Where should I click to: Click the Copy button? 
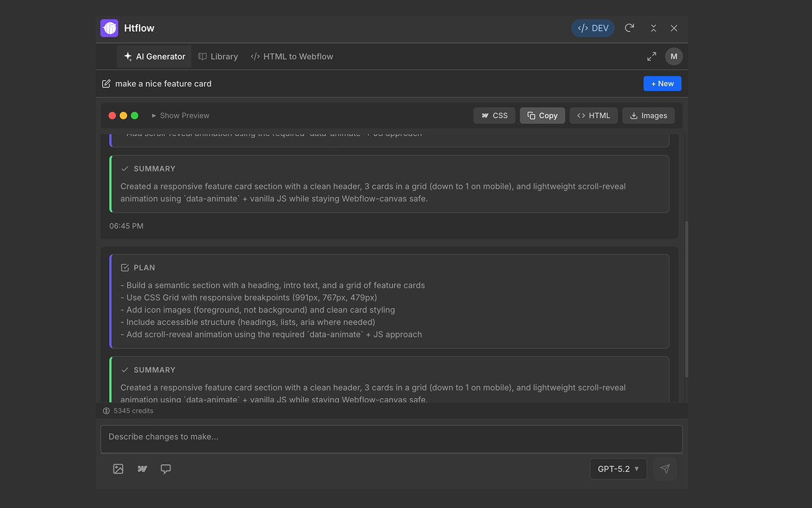(x=542, y=116)
